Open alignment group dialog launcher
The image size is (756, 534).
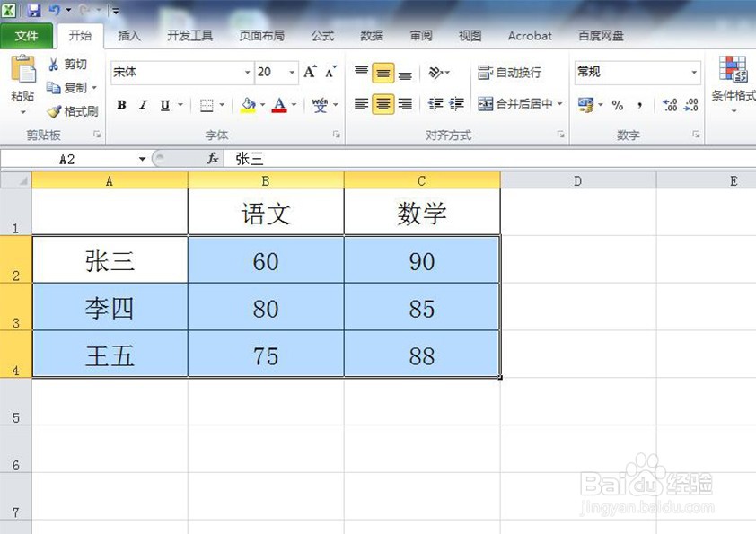[560, 135]
